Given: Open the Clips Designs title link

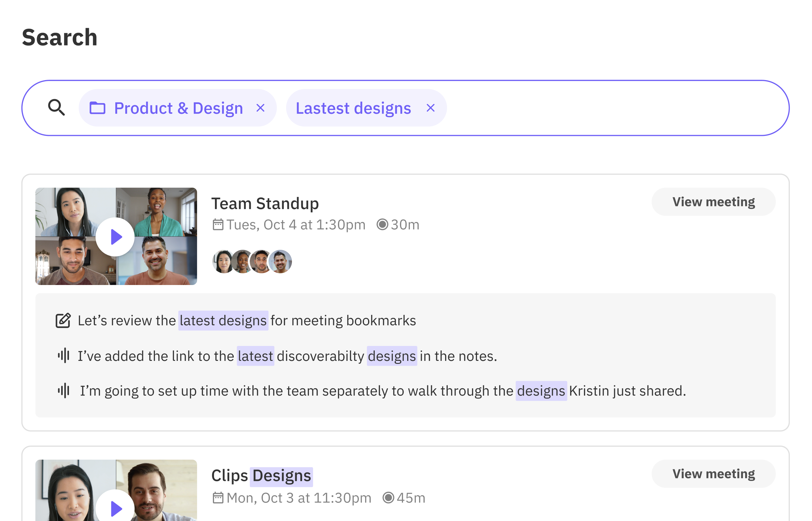Looking at the screenshot, I should [261, 476].
